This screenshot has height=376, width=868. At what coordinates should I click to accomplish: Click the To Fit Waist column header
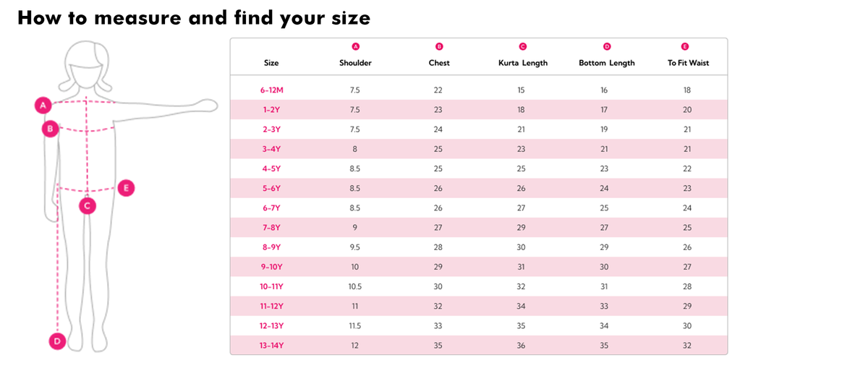pyautogui.click(x=688, y=63)
